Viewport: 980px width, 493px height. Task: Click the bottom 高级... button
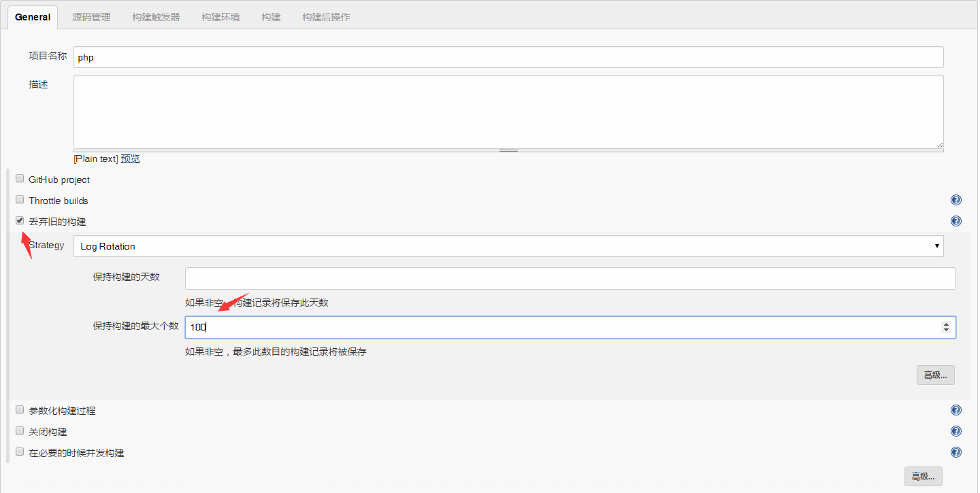(x=923, y=477)
